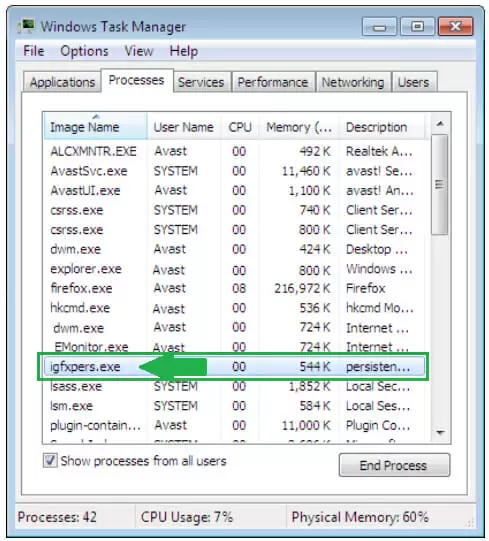Close the Windows Task Manager window
489x541 pixels.
point(456,26)
